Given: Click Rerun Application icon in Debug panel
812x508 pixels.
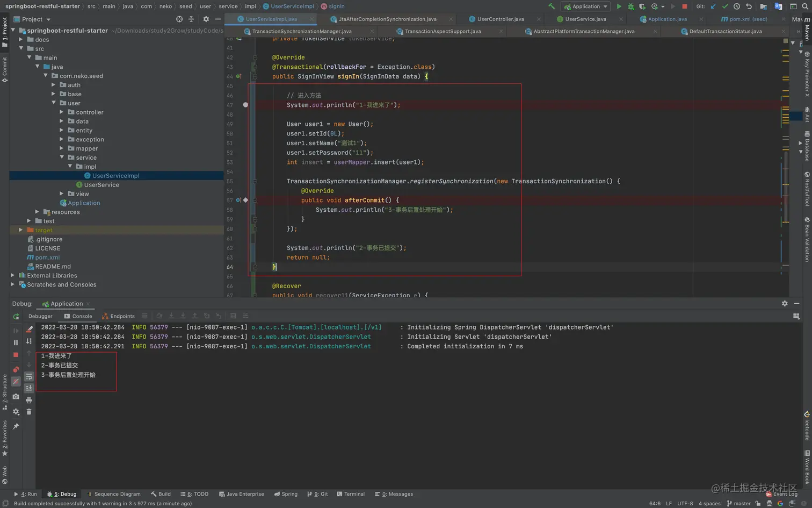Looking at the screenshot, I should click(16, 317).
